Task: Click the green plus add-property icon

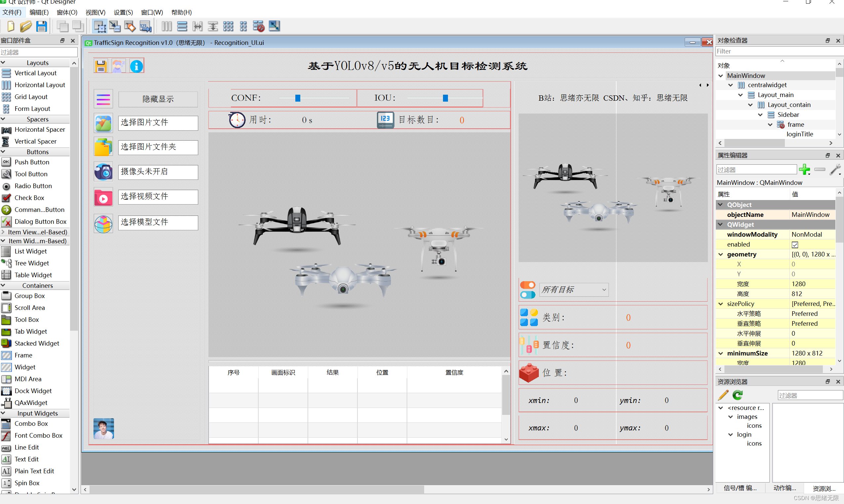Action: 804,169
